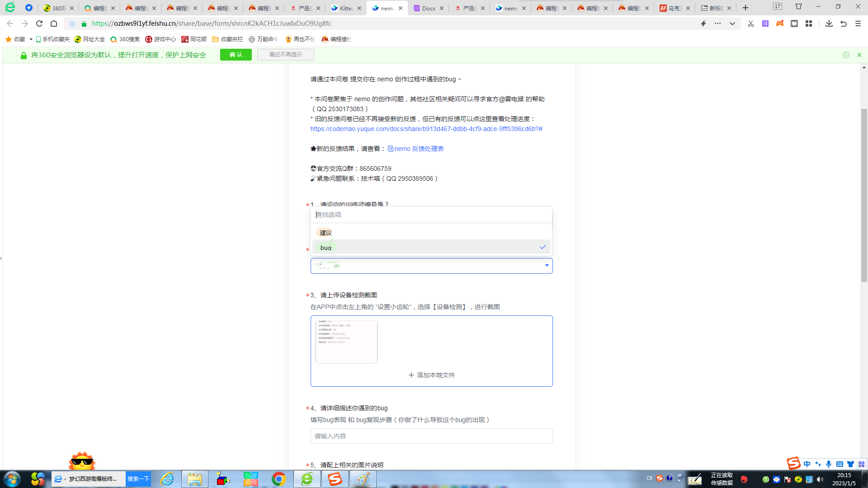Click the 最近不再提示 button

click(285, 55)
